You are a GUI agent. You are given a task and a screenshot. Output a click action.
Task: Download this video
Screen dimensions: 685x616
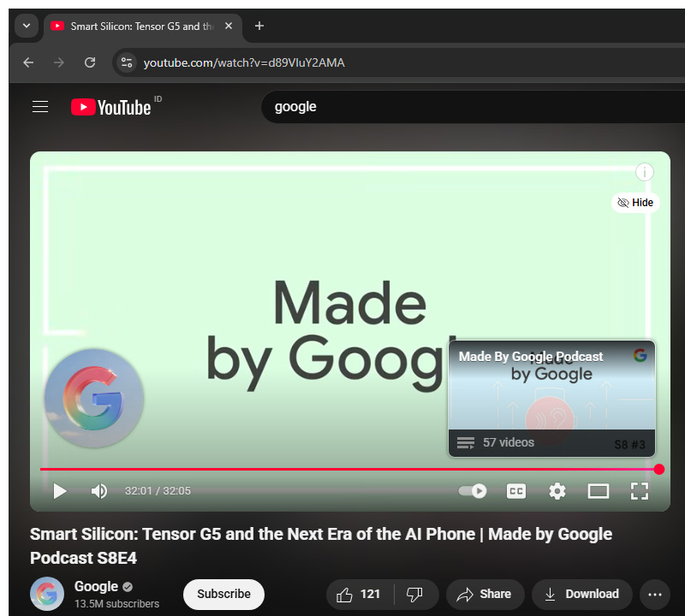[x=582, y=594]
